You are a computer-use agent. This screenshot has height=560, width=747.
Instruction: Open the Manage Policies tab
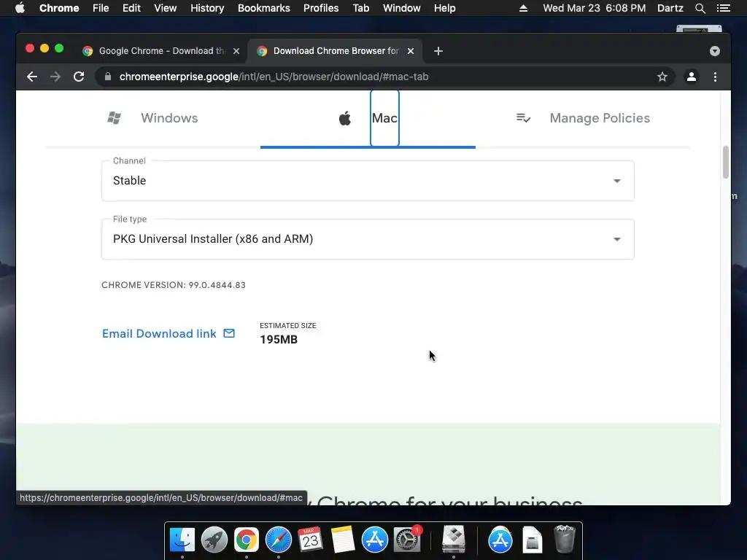click(583, 118)
